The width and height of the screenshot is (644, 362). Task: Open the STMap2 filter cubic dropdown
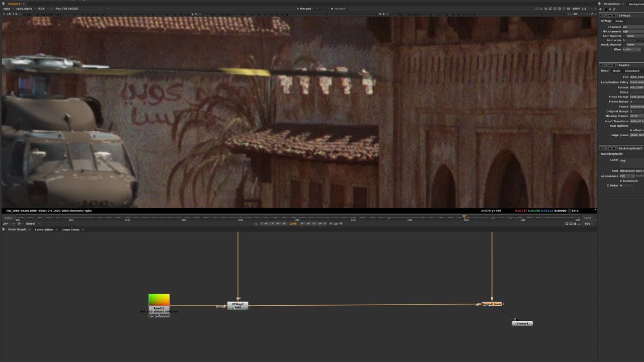[632, 49]
